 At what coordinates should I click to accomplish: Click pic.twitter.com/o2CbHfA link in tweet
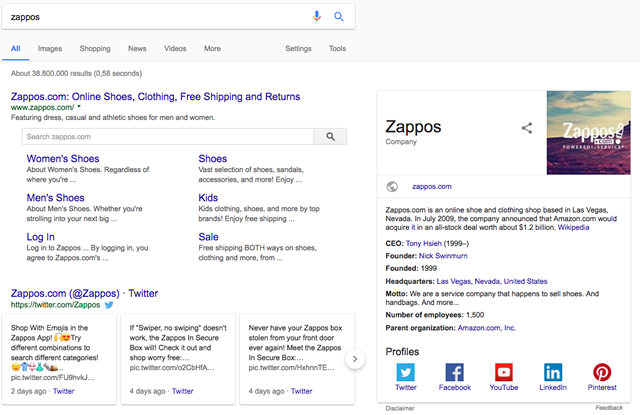click(x=172, y=368)
